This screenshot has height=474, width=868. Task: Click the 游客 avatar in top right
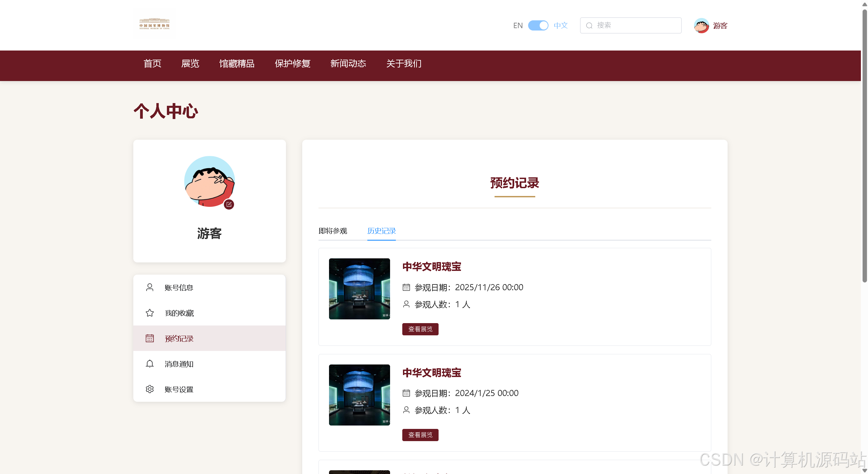pyautogui.click(x=701, y=25)
